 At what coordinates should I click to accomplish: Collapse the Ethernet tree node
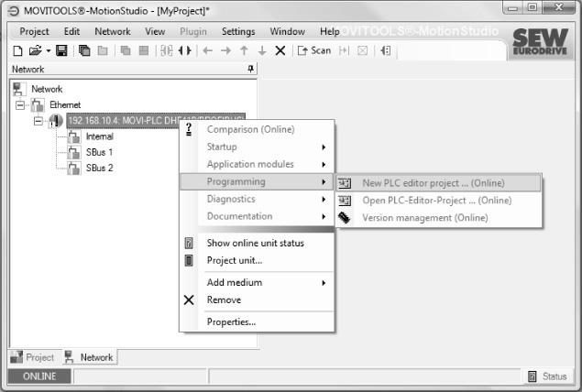(20, 105)
